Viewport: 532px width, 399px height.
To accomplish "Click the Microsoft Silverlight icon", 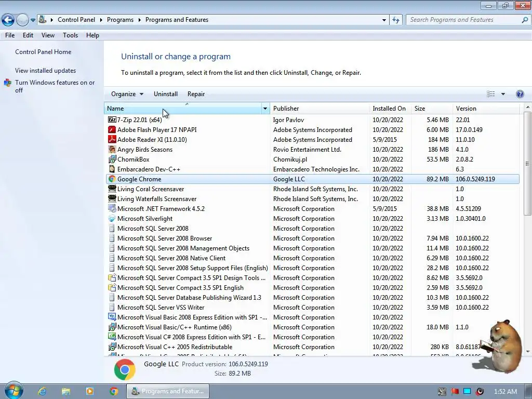I will click(x=112, y=219).
